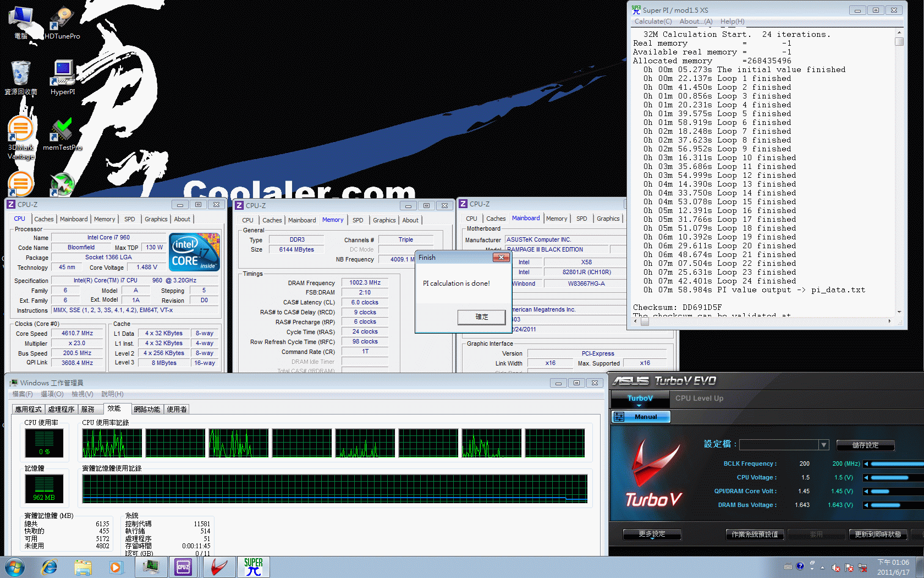Click the Z icon of the first CPU-Z window

pos(10,204)
